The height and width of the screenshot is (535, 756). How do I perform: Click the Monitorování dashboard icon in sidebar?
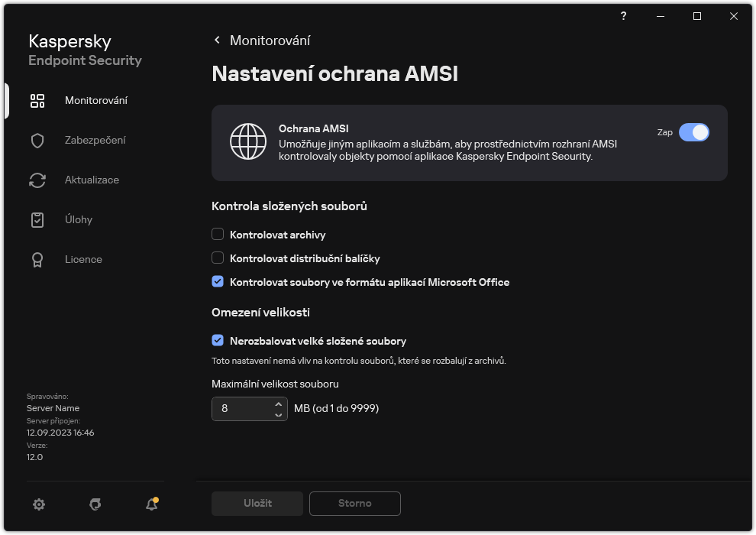[37, 101]
